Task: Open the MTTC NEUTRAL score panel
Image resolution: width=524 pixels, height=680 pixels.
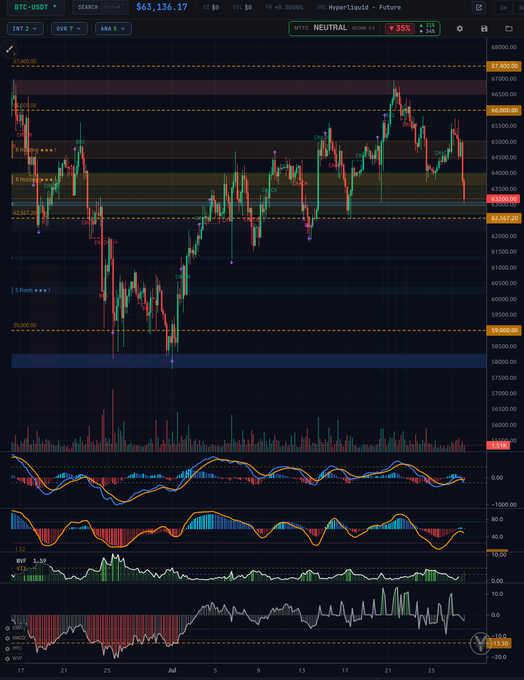Action: point(364,28)
